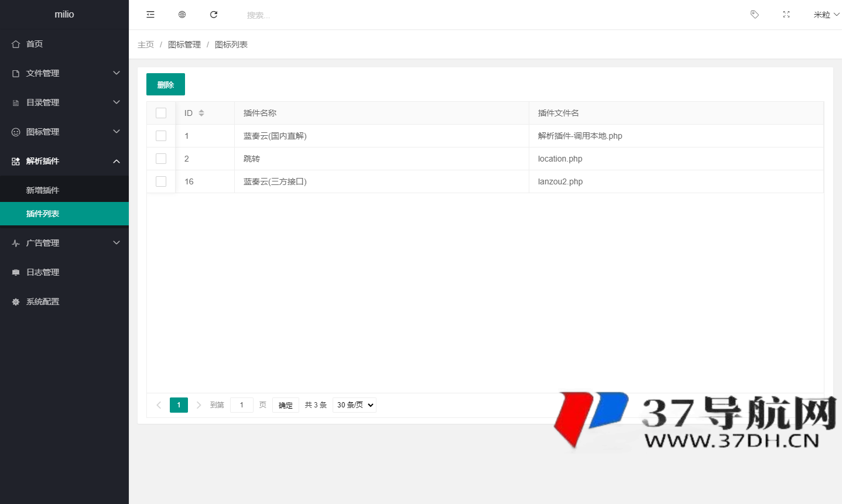Expand the 文件管理 sidebar menu
This screenshot has height=504, width=842.
[x=64, y=73]
